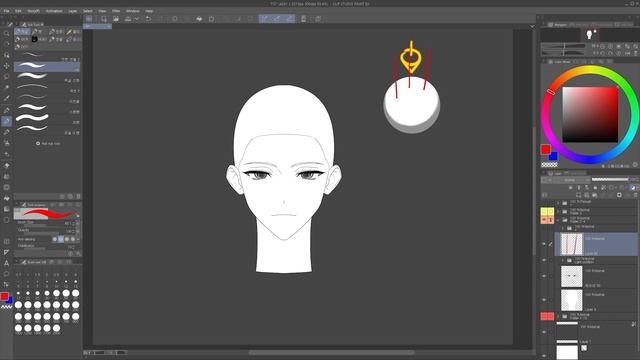This screenshot has height=360, width=640.
Task: Click the Redo arrow in toolbar
Action: click(x=161, y=19)
